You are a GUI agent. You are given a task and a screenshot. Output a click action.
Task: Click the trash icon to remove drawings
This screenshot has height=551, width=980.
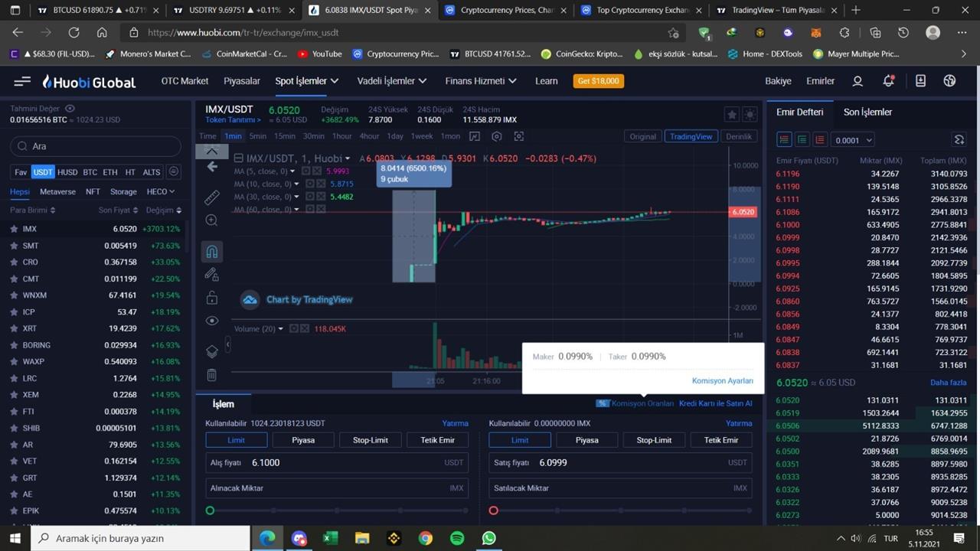(x=212, y=375)
